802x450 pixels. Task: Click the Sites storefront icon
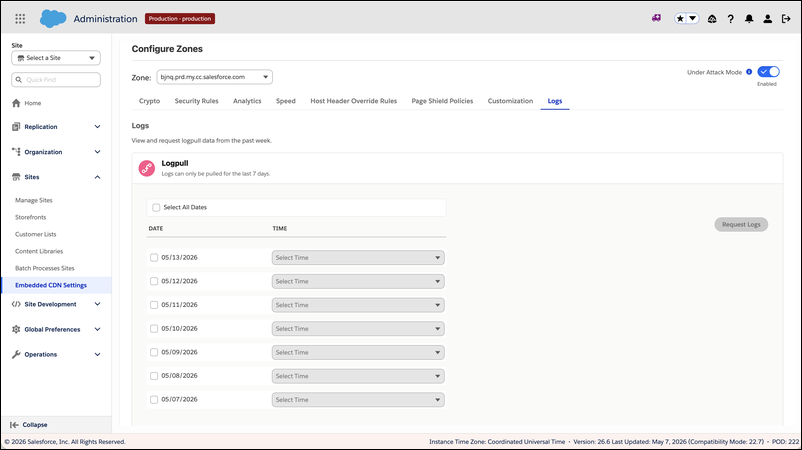pyautogui.click(x=16, y=177)
